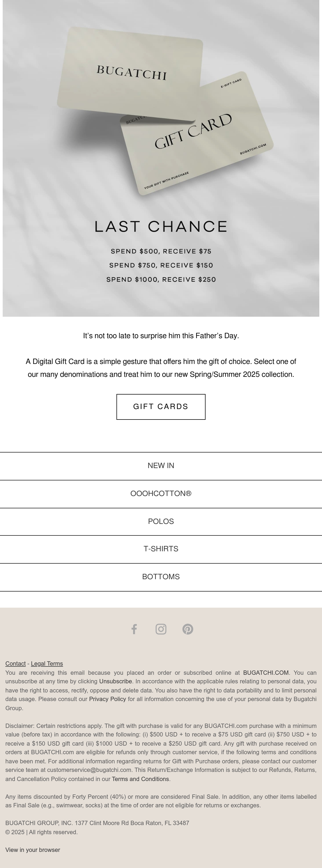Click View in your browser
The image size is (322, 868).
point(33,850)
